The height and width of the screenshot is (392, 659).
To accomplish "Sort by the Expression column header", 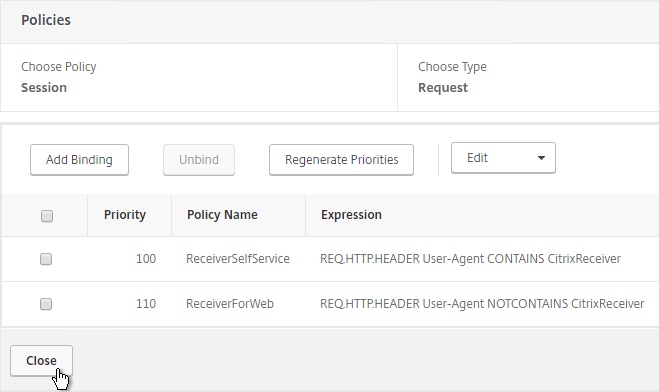I will (351, 215).
